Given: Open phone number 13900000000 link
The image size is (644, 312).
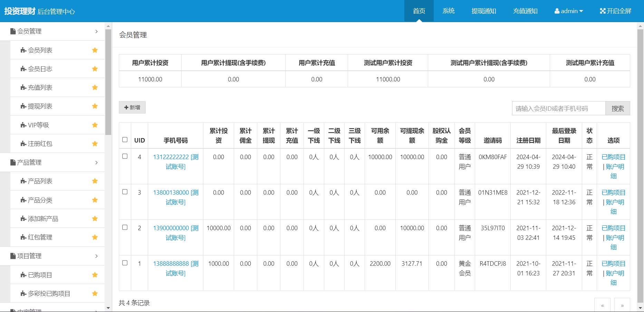Looking at the screenshot, I should coord(176,233).
